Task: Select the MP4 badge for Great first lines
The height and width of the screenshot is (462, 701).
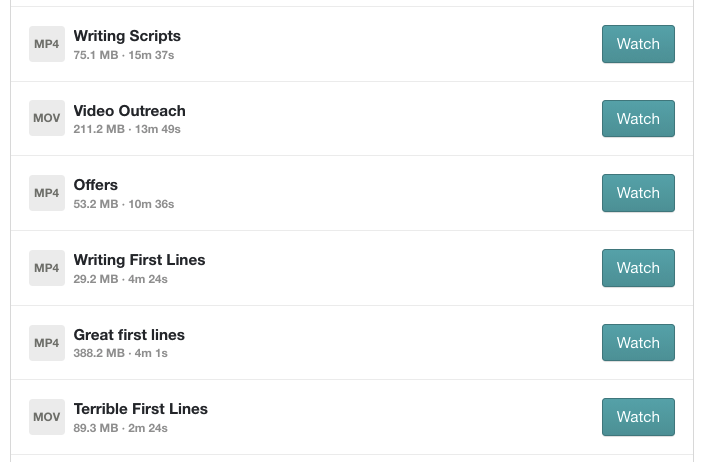Action: pos(47,343)
